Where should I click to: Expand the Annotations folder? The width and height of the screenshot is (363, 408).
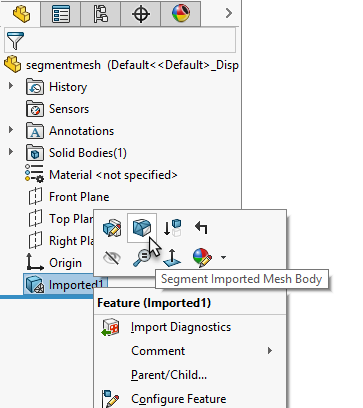[x=11, y=130]
